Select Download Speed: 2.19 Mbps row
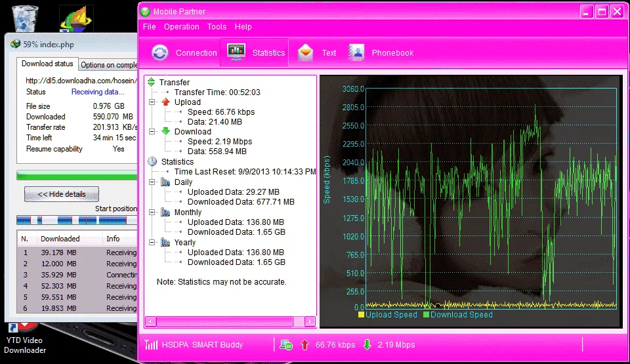Viewport: 630px width, 364px height. click(220, 142)
